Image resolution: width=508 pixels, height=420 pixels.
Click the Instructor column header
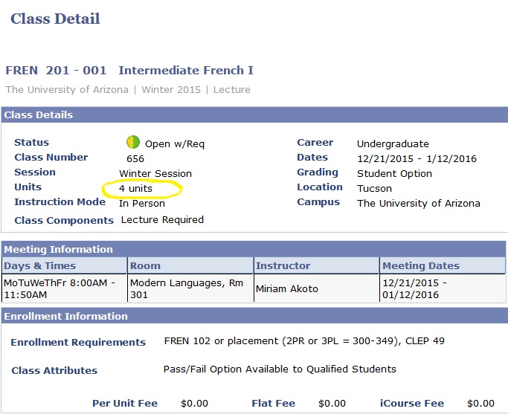click(x=316, y=266)
